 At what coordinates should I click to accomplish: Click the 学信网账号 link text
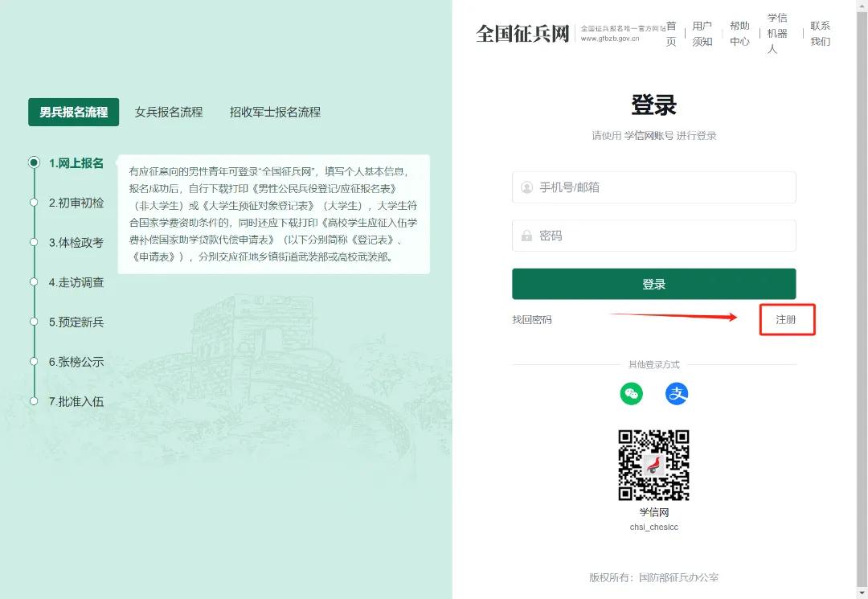coord(649,136)
